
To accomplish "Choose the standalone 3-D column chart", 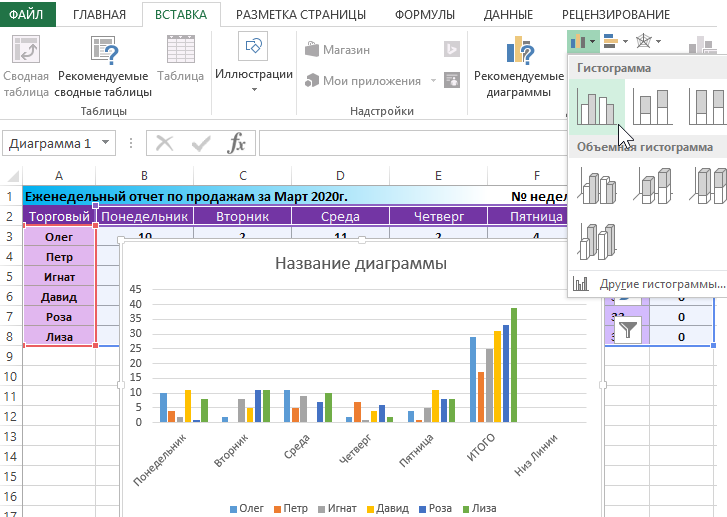I will [x=598, y=238].
